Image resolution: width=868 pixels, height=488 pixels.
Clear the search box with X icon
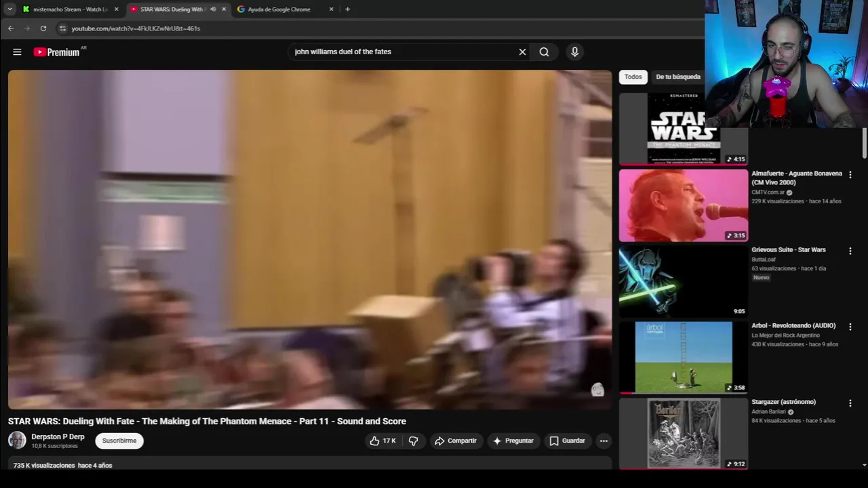(x=522, y=52)
